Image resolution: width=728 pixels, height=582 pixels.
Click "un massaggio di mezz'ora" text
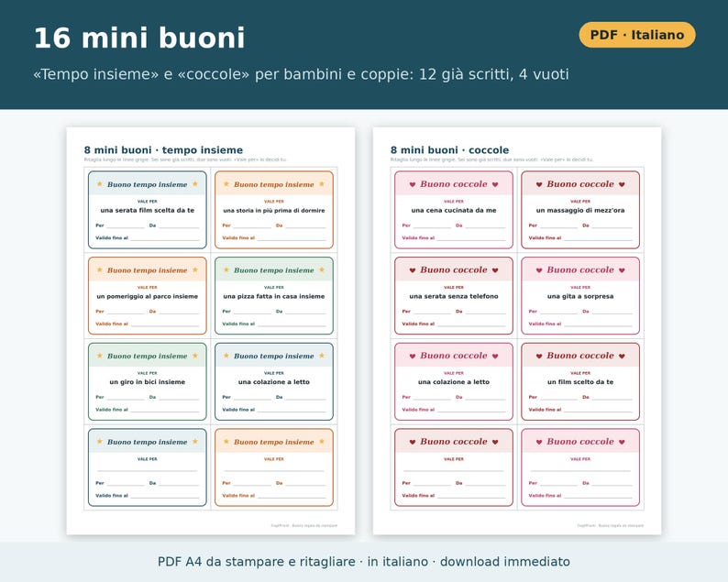[580, 210]
